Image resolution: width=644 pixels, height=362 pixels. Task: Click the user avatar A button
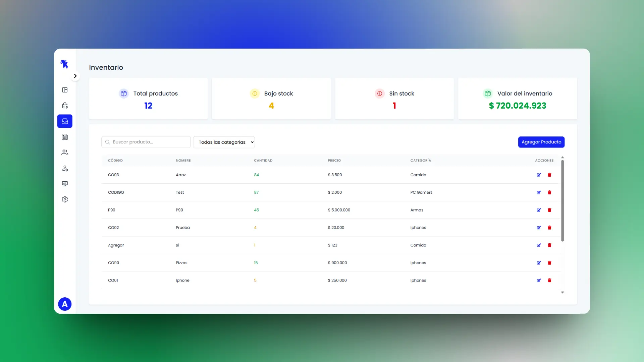[65, 304]
